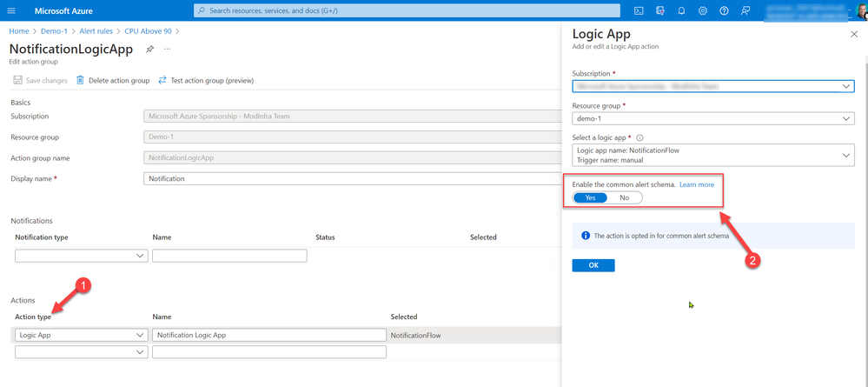Image resolution: width=868 pixels, height=387 pixels.
Task: Click the Save changes toolbar button
Action: click(x=40, y=80)
